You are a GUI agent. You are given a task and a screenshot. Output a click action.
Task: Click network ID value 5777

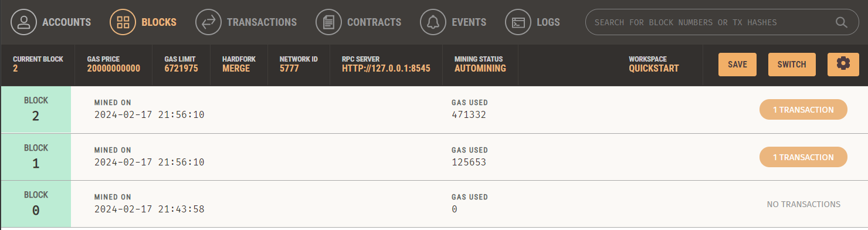[x=289, y=69]
